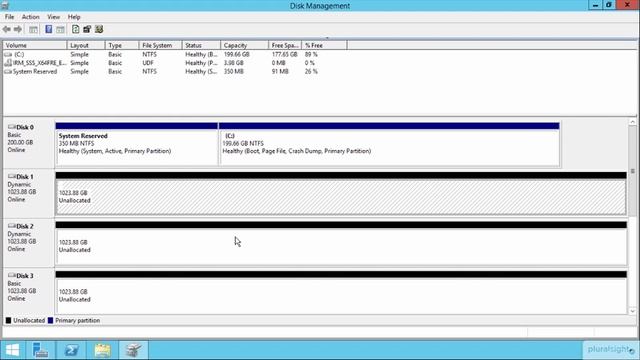The width and height of the screenshot is (640, 360).
Task: Sort by the % Free column header
Action: click(x=324, y=45)
